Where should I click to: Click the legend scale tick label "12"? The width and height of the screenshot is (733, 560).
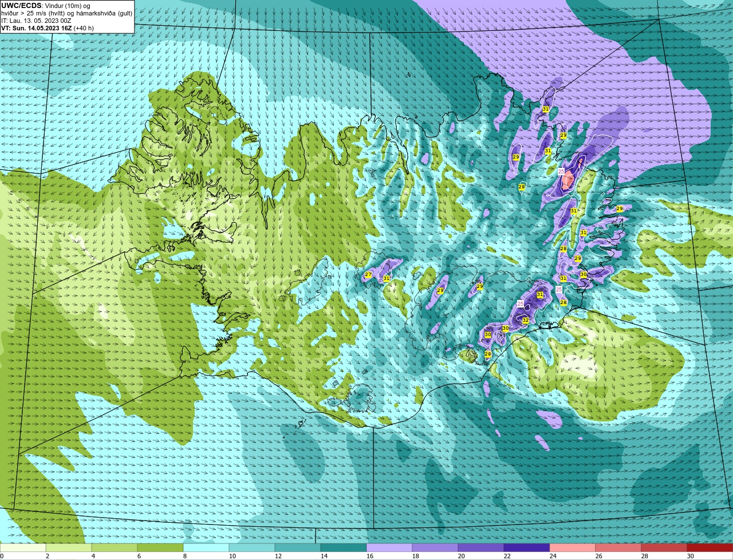click(278, 556)
